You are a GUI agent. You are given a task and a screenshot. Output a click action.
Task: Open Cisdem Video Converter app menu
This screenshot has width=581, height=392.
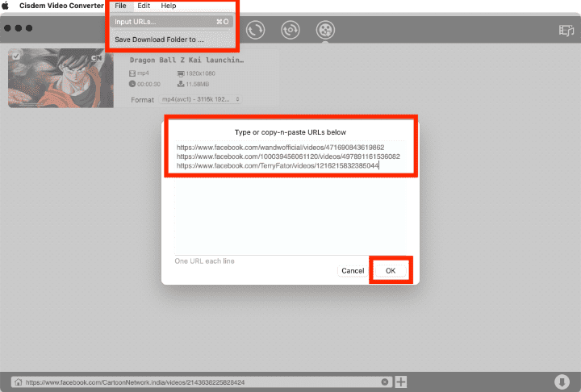(x=61, y=6)
